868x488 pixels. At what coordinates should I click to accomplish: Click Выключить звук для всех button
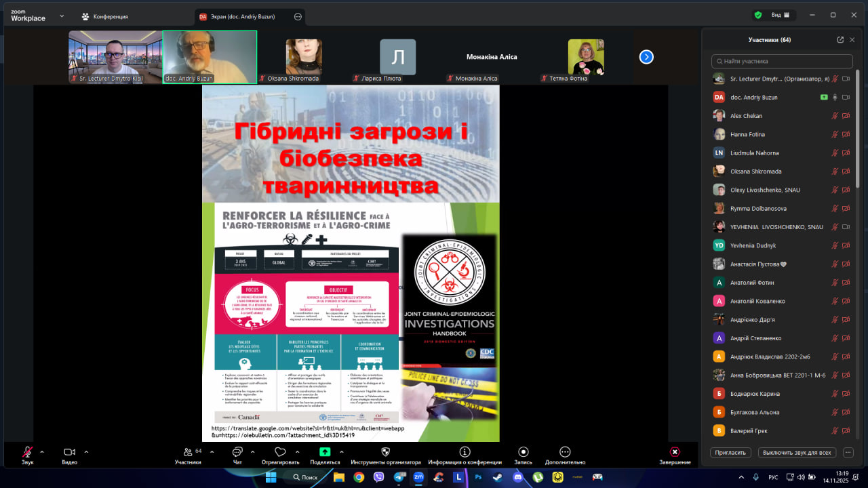(796, 452)
